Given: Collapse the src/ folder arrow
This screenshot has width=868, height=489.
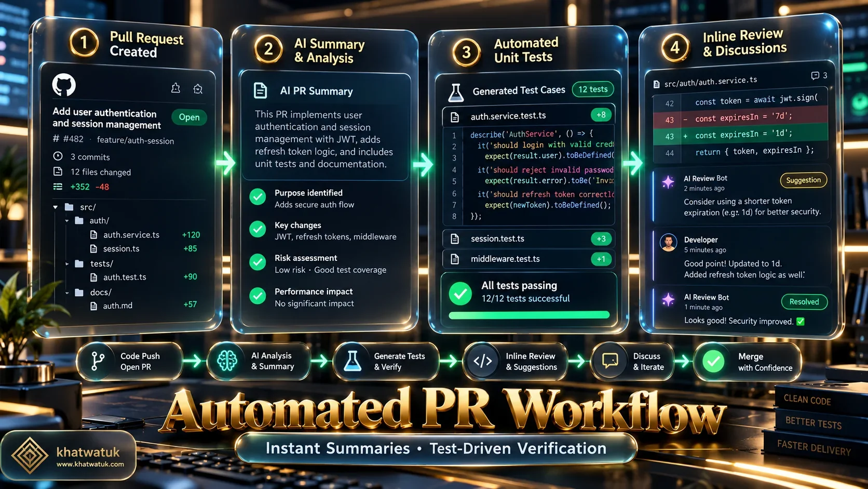Looking at the screenshot, I should click(x=55, y=207).
